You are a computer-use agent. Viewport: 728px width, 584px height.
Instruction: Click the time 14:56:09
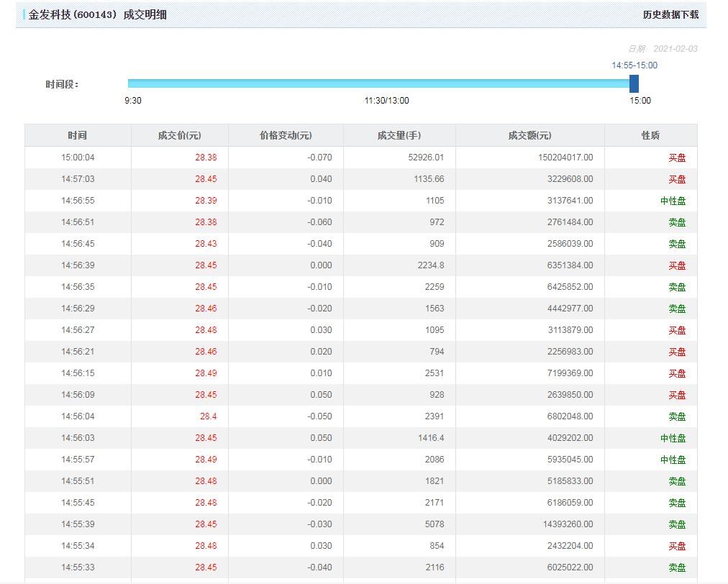[78, 395]
